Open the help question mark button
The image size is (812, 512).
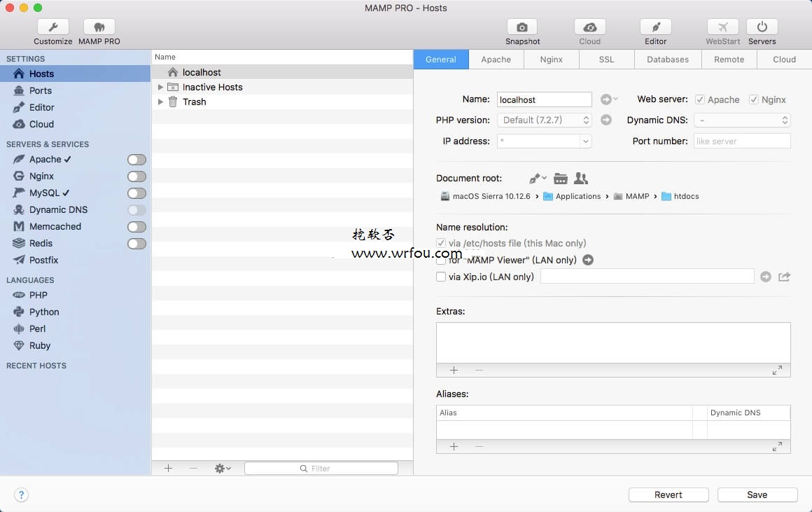tap(21, 495)
